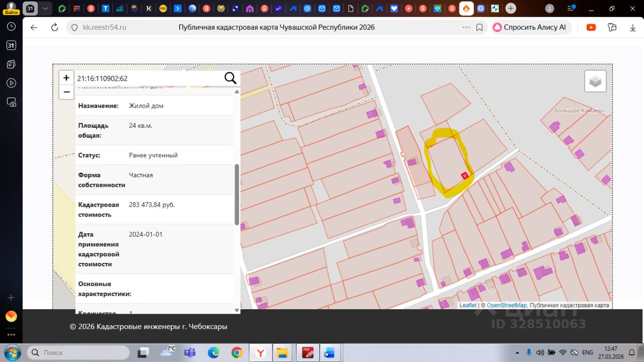Click the Большое Камаево map label

580,111
